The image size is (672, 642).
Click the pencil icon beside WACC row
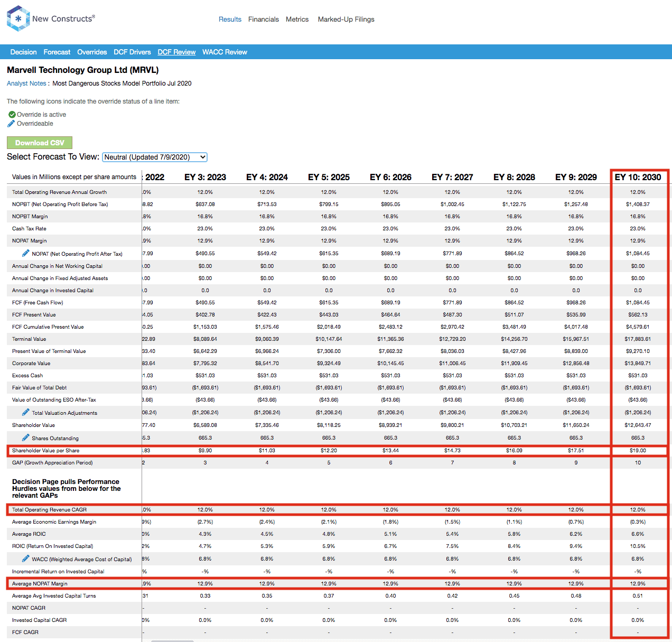coord(25,559)
